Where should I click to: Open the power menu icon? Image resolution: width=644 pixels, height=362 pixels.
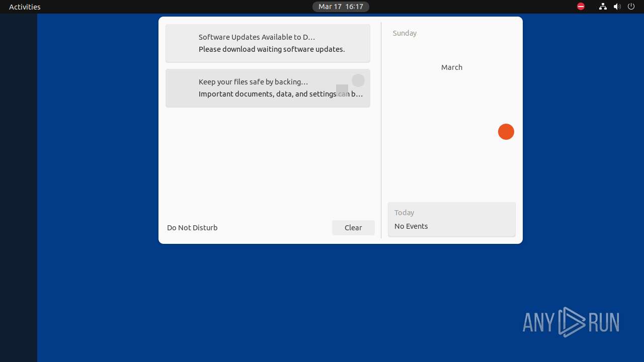(x=631, y=7)
